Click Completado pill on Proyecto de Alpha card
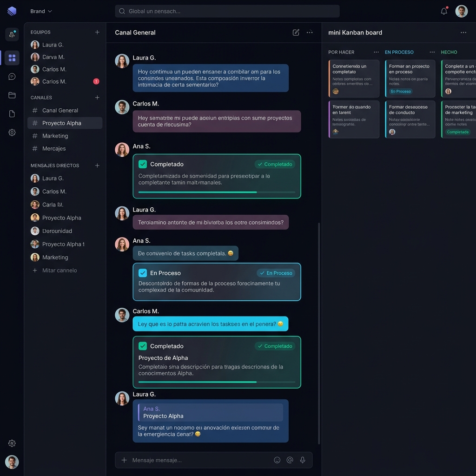Screen dimensions: 476x476 [x=275, y=346]
